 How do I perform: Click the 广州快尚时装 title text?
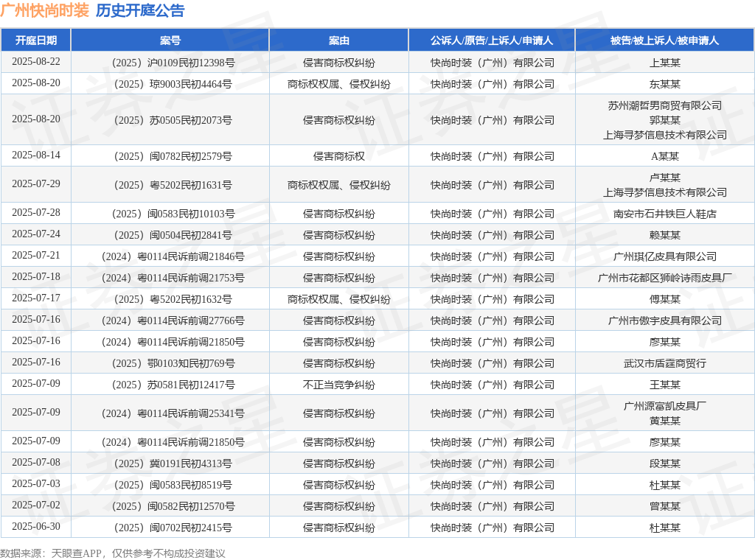(x=45, y=10)
